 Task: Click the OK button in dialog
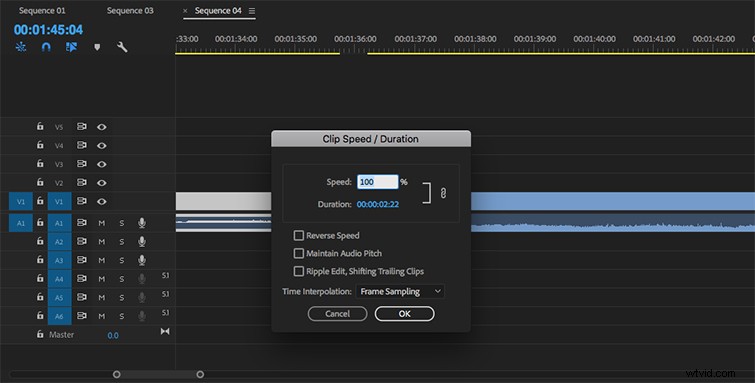click(404, 314)
